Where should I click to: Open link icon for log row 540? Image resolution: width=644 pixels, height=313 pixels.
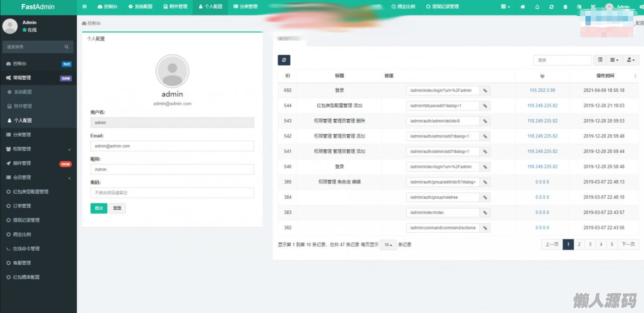point(485,167)
